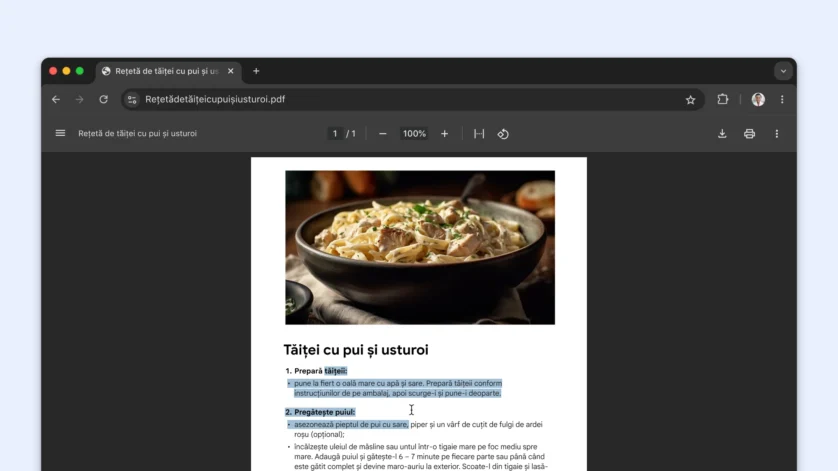Bookmark this page with star icon
The image size is (838, 471).
coord(690,99)
